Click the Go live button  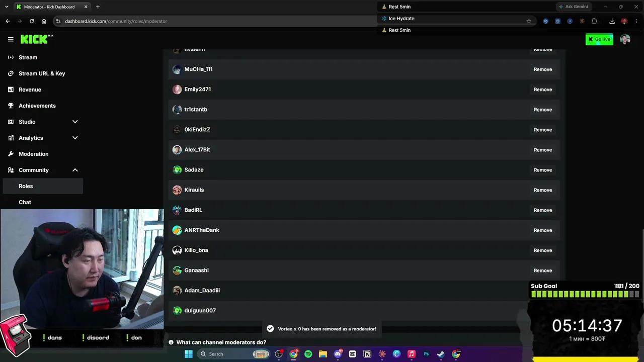tap(599, 39)
